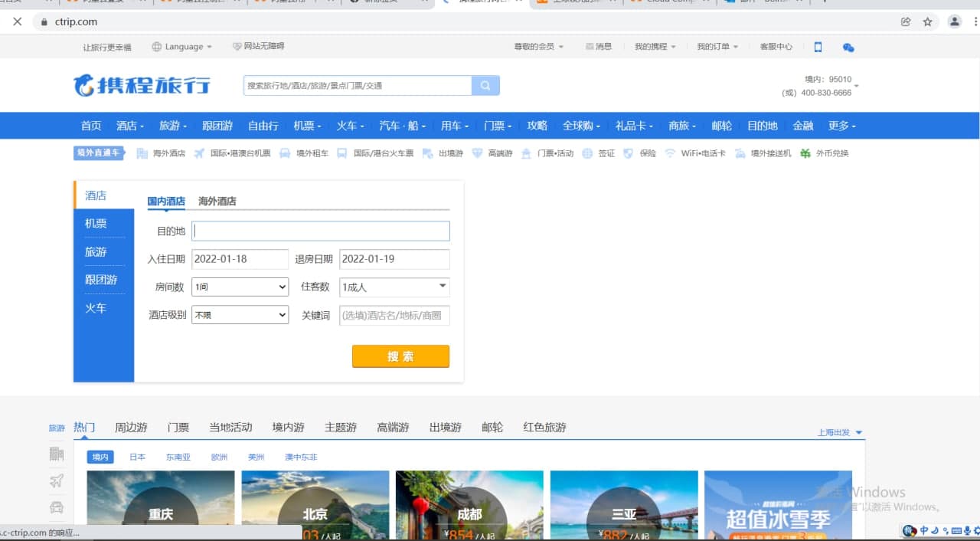
Task: Open the 住客数 guest count dropdown
Action: 394,287
